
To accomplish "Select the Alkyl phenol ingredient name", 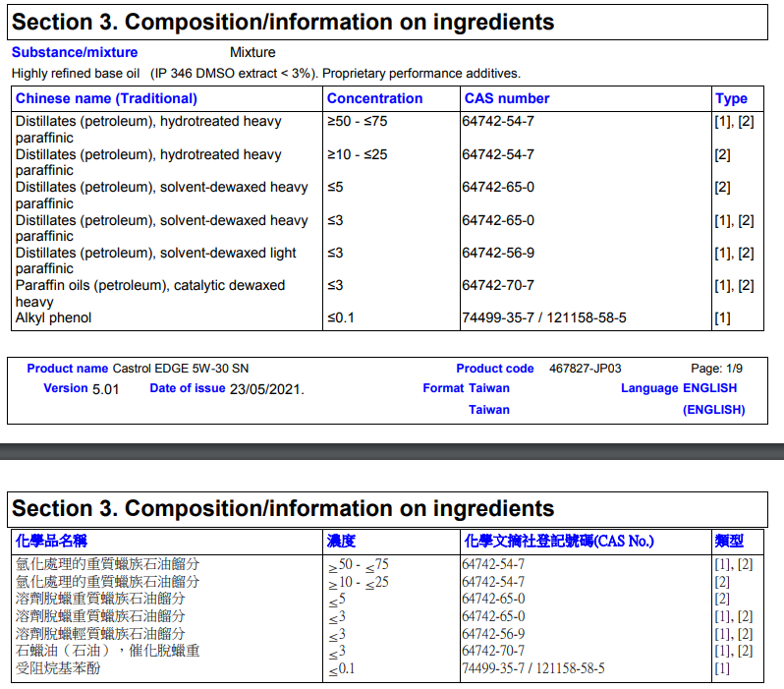I will [53, 317].
